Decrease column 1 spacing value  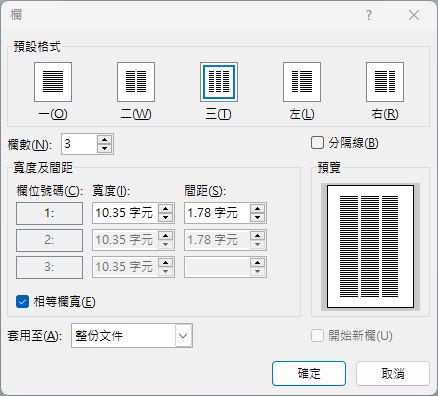257,217
